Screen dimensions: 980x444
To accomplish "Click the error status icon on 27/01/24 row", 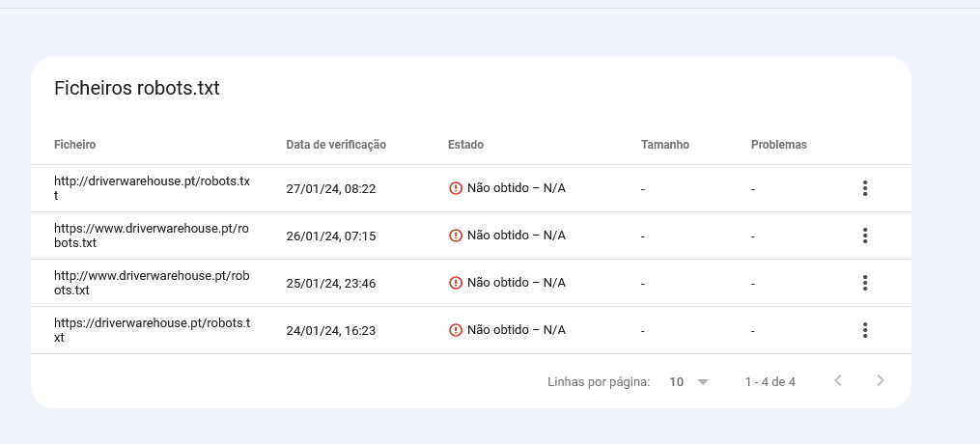I will click(456, 188).
